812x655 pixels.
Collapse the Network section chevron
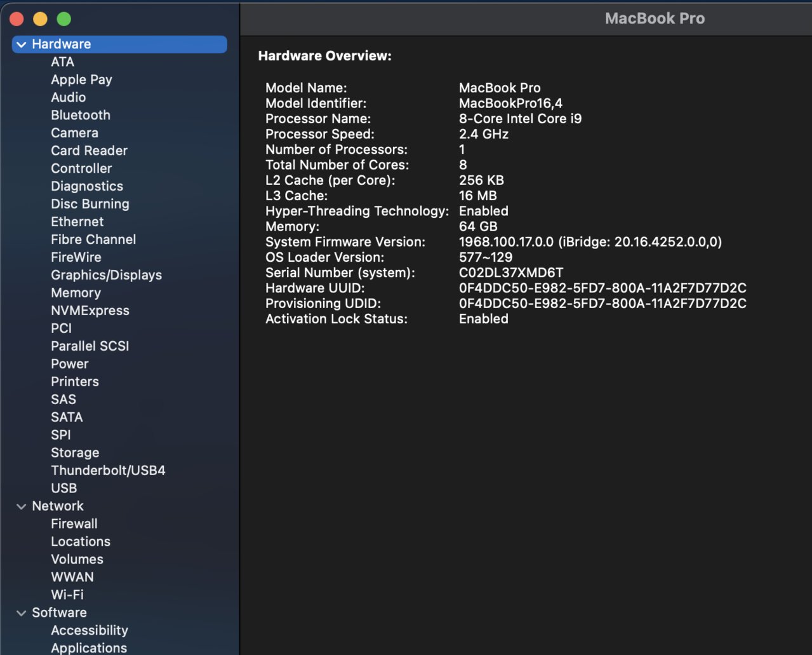coord(22,506)
